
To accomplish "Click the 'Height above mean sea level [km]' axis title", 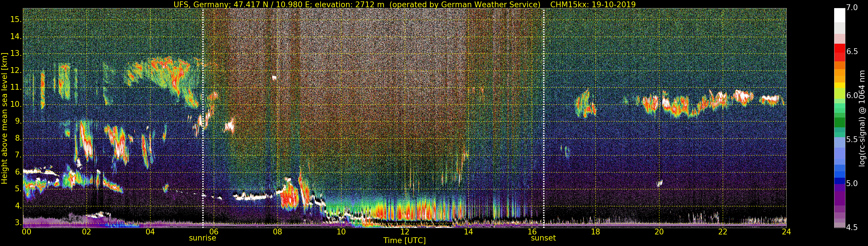I will (4, 118).
